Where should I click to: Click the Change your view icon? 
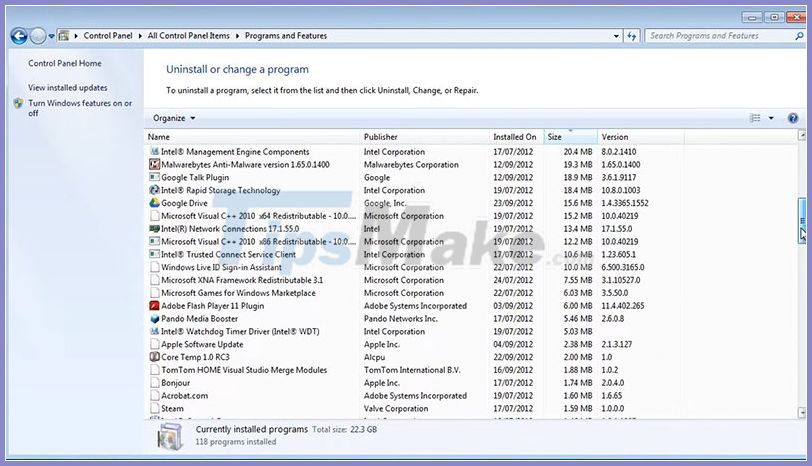755,118
